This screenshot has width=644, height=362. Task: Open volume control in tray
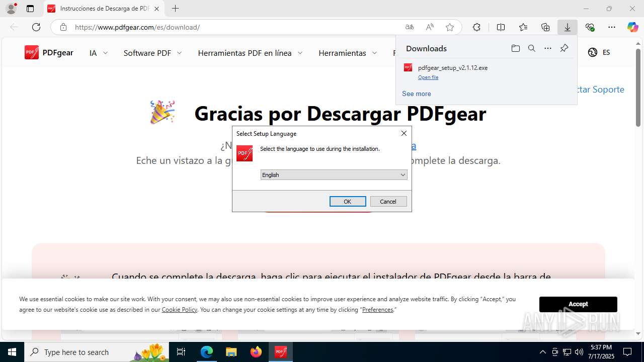click(579, 352)
